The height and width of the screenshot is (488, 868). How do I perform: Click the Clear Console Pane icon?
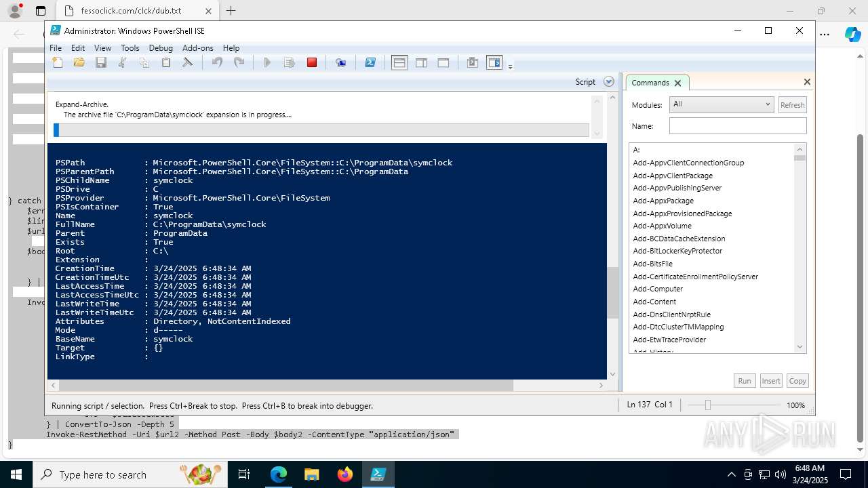click(x=188, y=62)
